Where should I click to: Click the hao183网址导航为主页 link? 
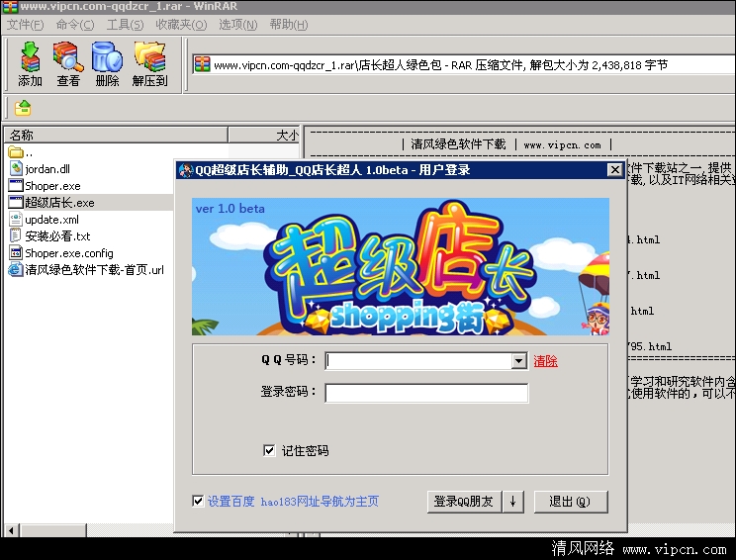coord(320,502)
